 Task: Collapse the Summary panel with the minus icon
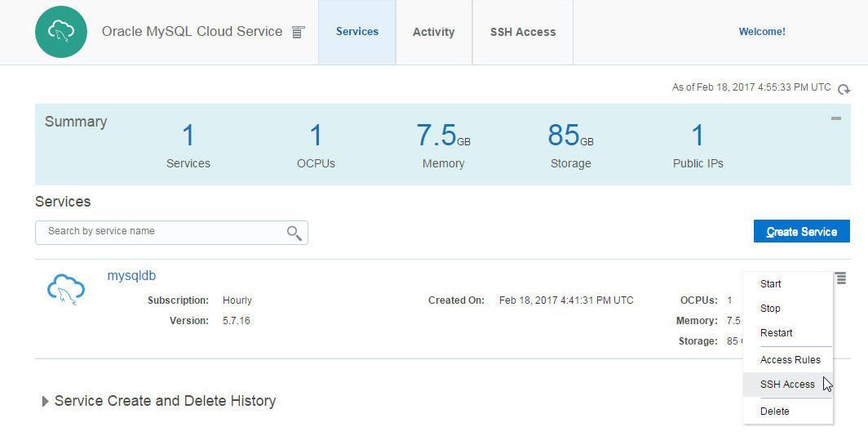click(x=836, y=118)
